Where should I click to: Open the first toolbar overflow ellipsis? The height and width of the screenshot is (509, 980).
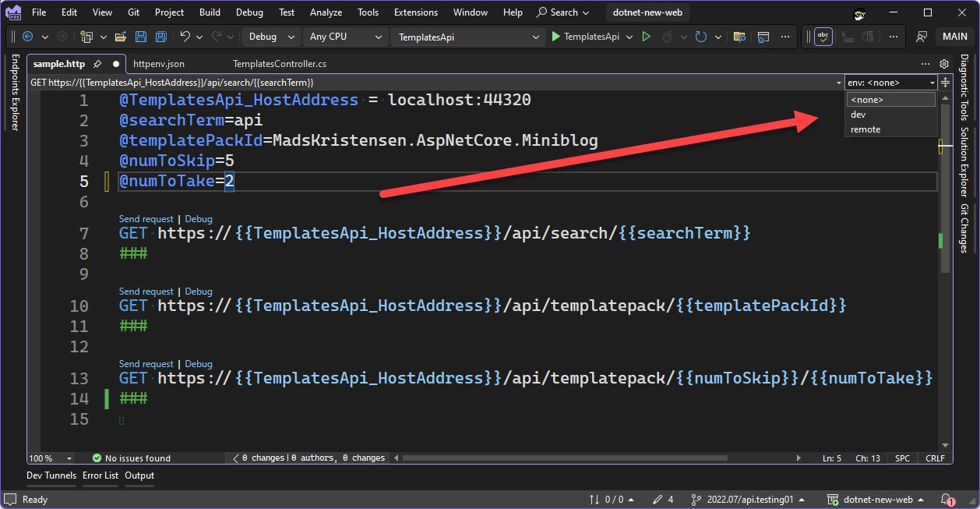pos(785,37)
